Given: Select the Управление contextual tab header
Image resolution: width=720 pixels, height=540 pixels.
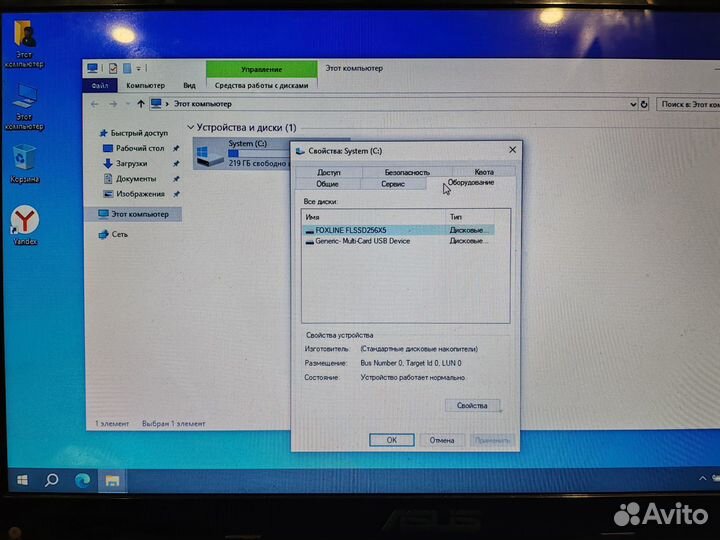Looking at the screenshot, I should click(x=262, y=69).
